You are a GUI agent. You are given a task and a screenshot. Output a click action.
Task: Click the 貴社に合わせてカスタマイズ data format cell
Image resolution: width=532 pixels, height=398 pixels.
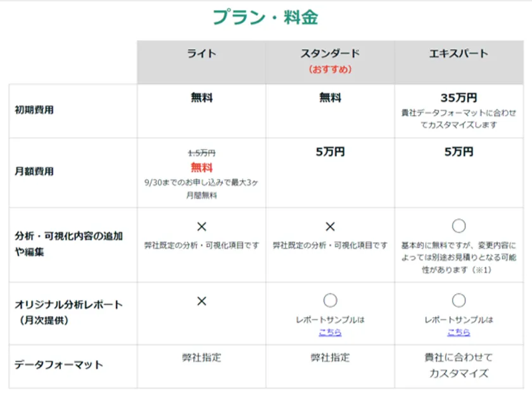point(459,365)
